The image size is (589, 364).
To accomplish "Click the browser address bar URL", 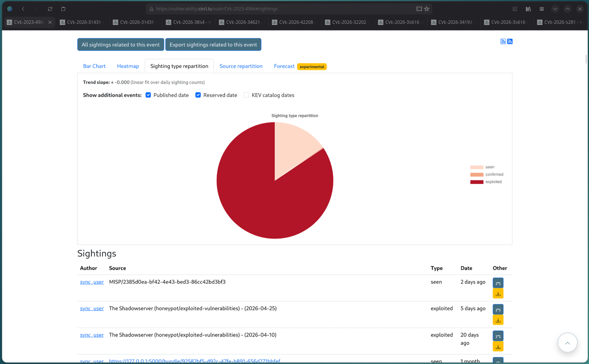I will 217,9.
